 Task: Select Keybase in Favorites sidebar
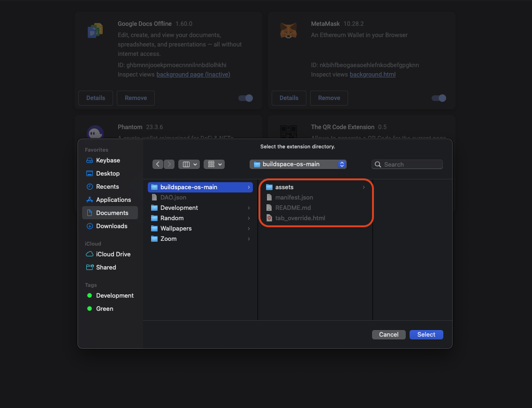click(110, 160)
